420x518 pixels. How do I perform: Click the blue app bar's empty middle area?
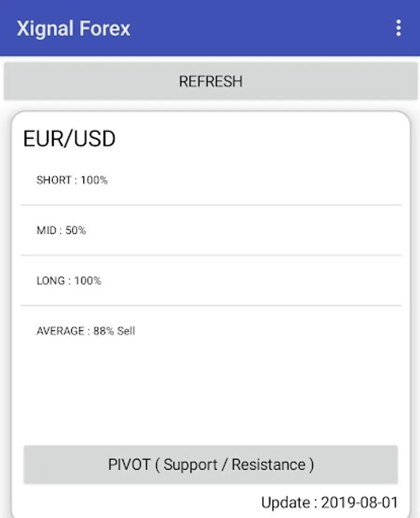[261, 28]
